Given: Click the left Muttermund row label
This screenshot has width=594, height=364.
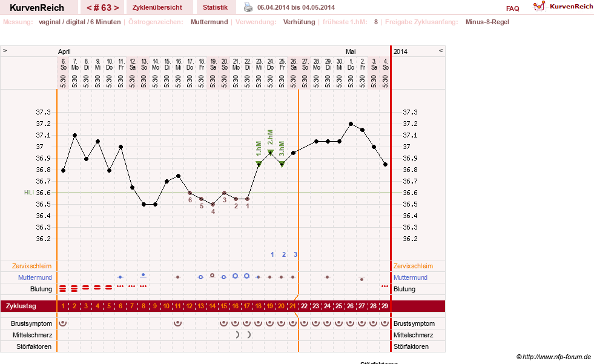Looking at the screenshot, I should tap(35, 277).
